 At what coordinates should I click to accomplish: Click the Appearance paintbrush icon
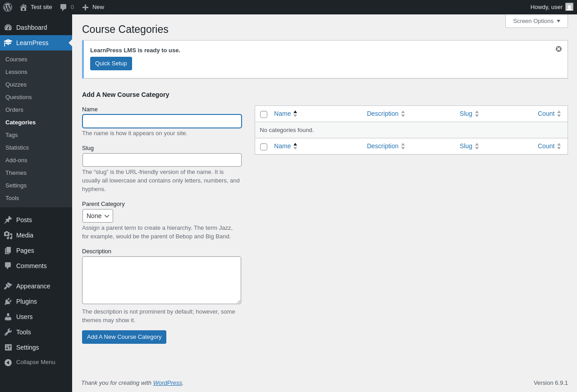click(8, 286)
